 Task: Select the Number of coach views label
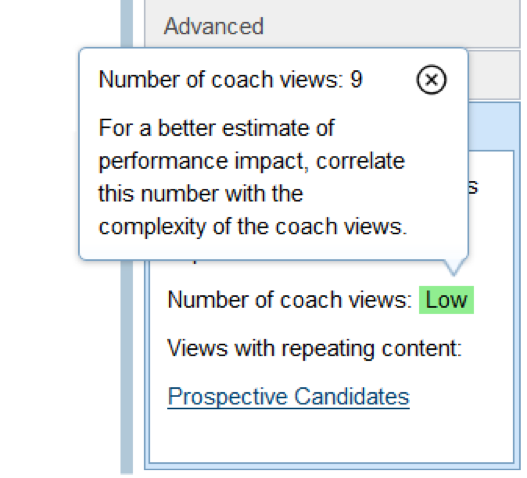[x=289, y=300]
